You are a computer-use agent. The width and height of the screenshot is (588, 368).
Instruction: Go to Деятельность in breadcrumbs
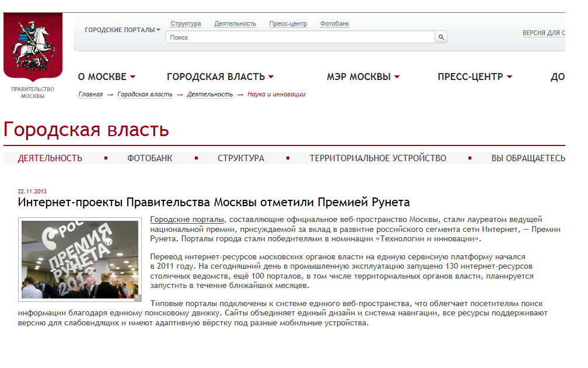click(209, 94)
